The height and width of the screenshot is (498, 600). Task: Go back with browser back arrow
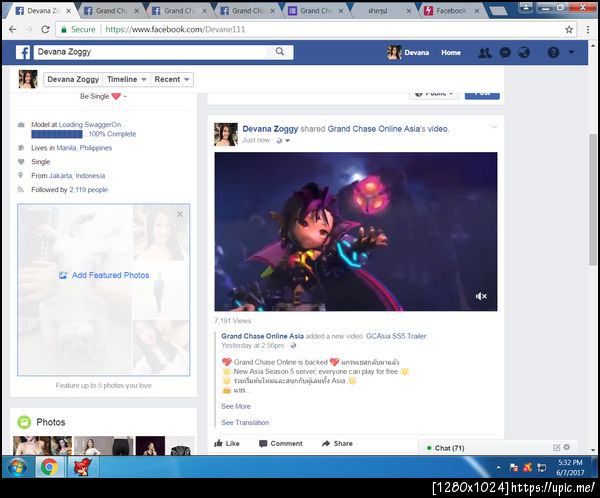[12, 29]
